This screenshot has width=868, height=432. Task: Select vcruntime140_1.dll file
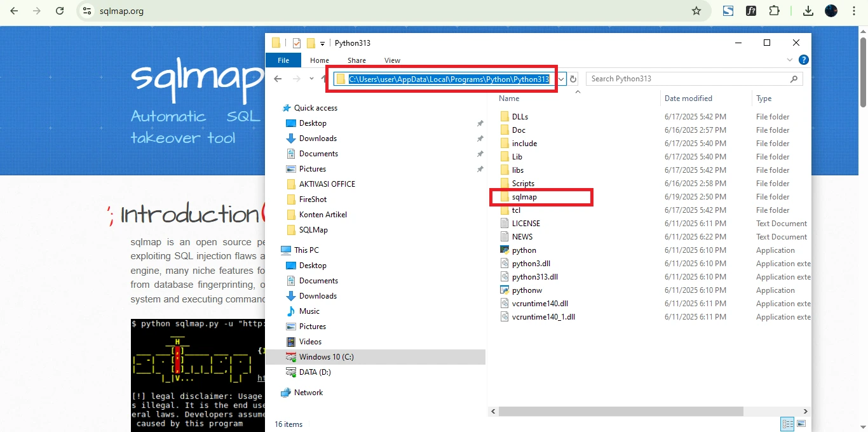543,317
